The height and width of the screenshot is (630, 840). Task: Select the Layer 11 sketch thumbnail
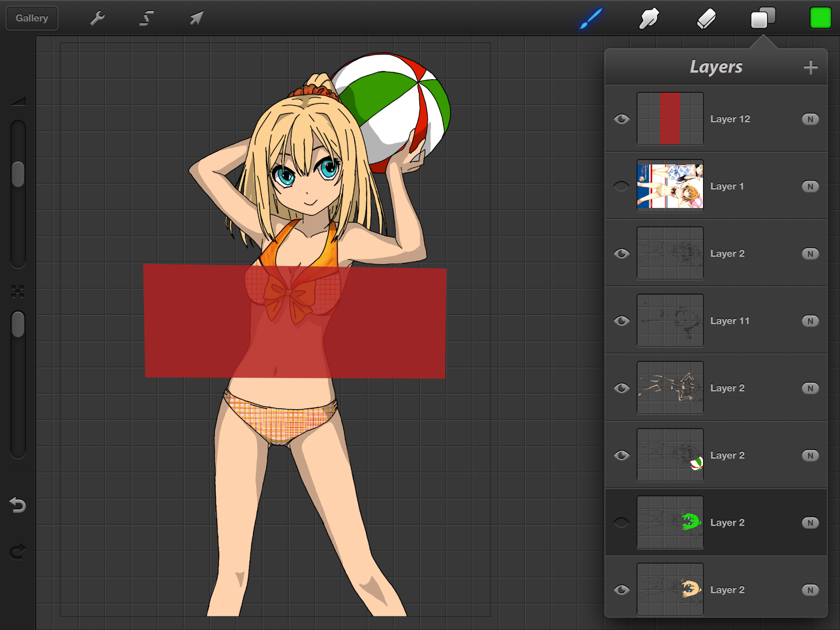click(670, 320)
